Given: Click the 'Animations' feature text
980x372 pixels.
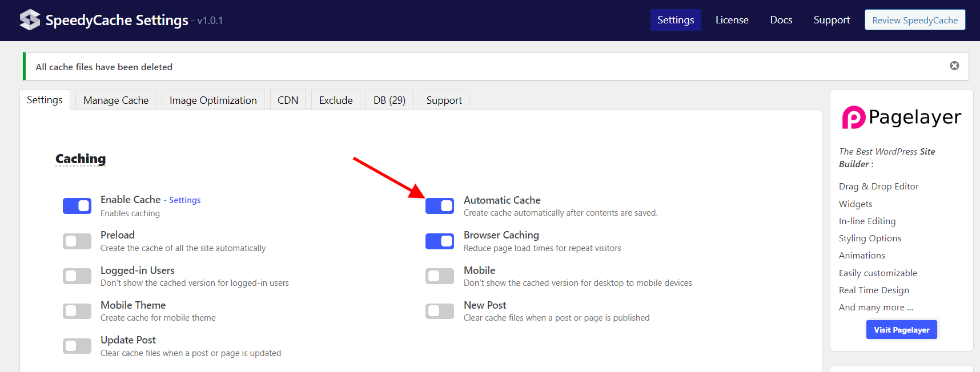Looking at the screenshot, I should pyautogui.click(x=862, y=256).
